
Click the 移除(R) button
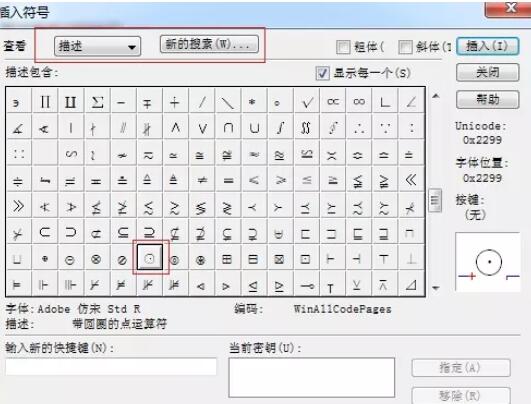[x=461, y=395]
